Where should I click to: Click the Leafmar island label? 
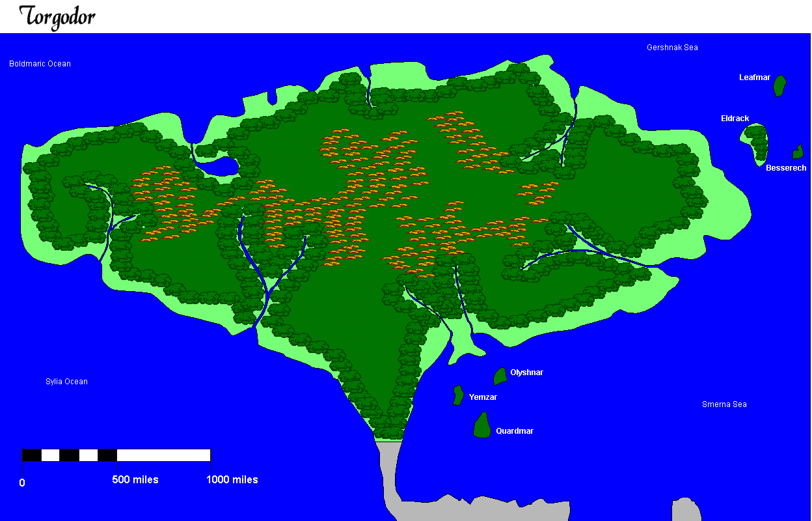755,77
